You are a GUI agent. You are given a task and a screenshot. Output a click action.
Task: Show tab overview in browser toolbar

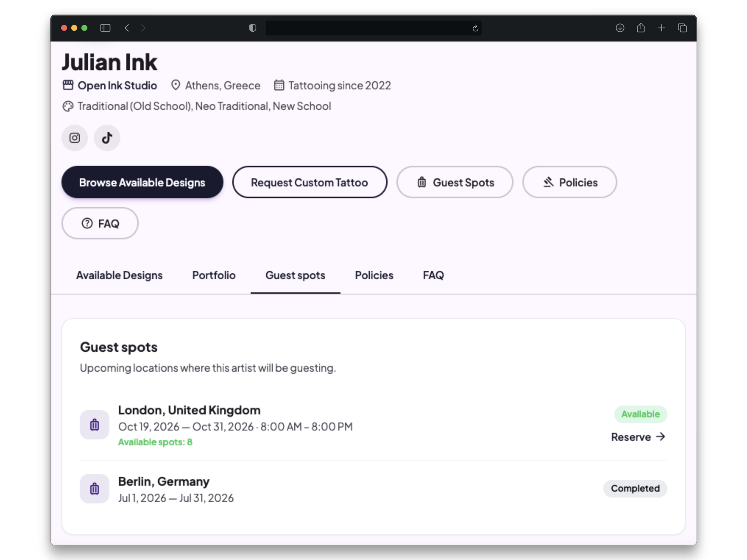coord(682,28)
